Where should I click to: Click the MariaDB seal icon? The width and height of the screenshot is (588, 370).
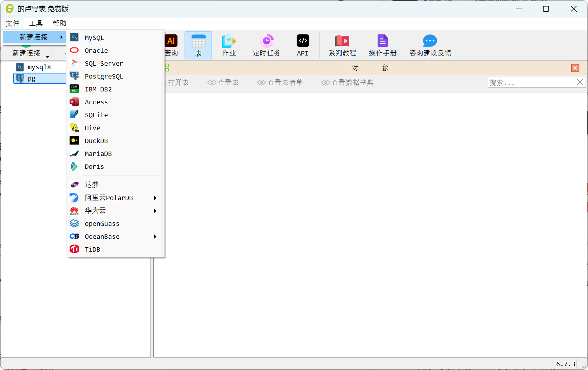(74, 153)
